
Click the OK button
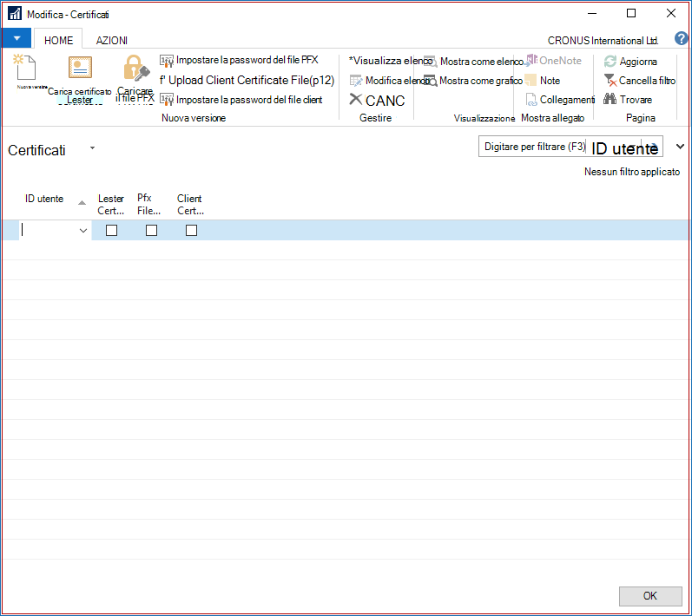click(650, 596)
